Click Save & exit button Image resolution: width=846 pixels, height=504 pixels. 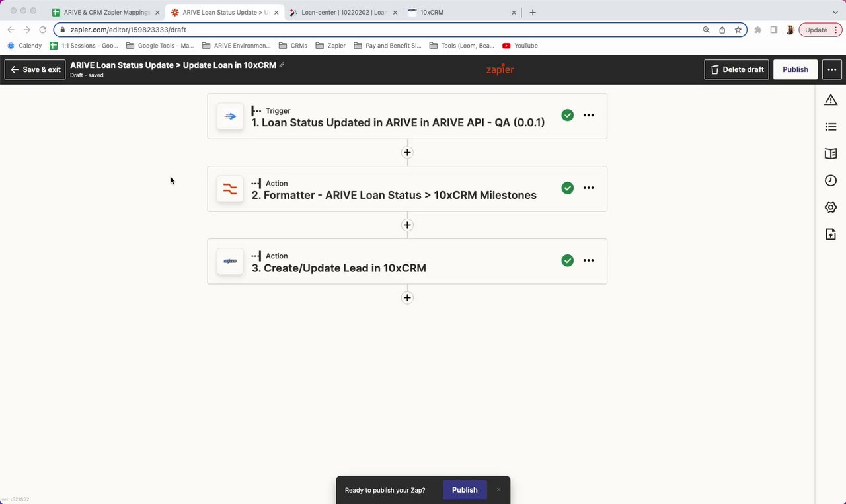35,69
